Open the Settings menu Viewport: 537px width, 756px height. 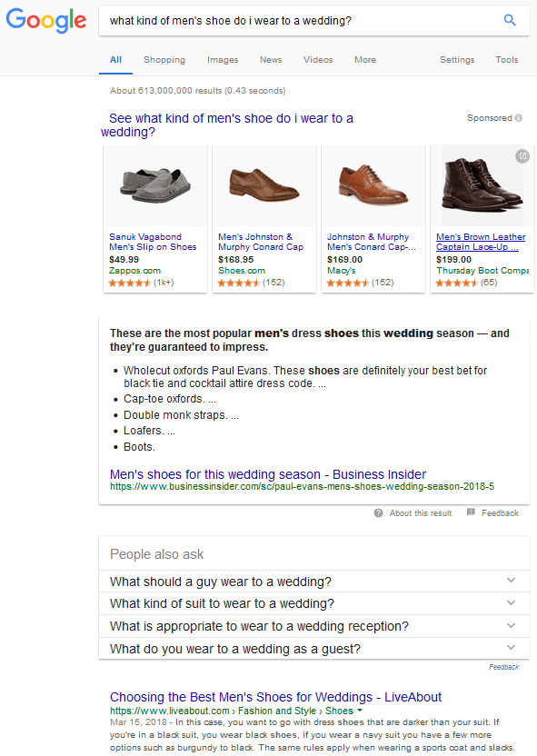[x=457, y=60]
